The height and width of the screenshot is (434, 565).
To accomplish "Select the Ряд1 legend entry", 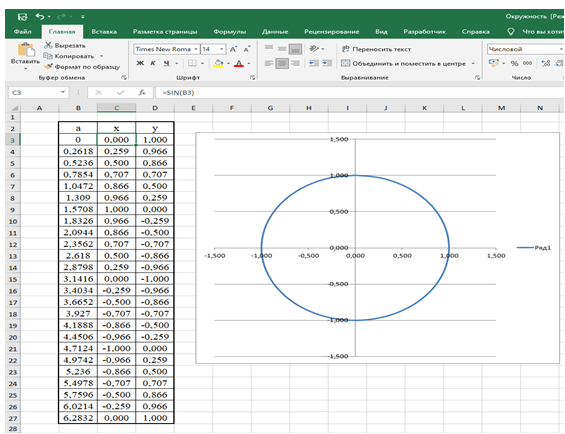I will 534,248.
